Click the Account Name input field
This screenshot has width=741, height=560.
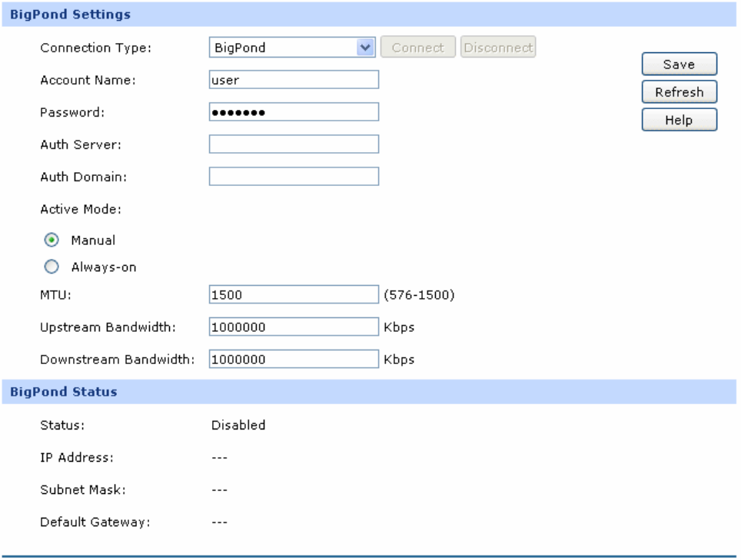(294, 80)
